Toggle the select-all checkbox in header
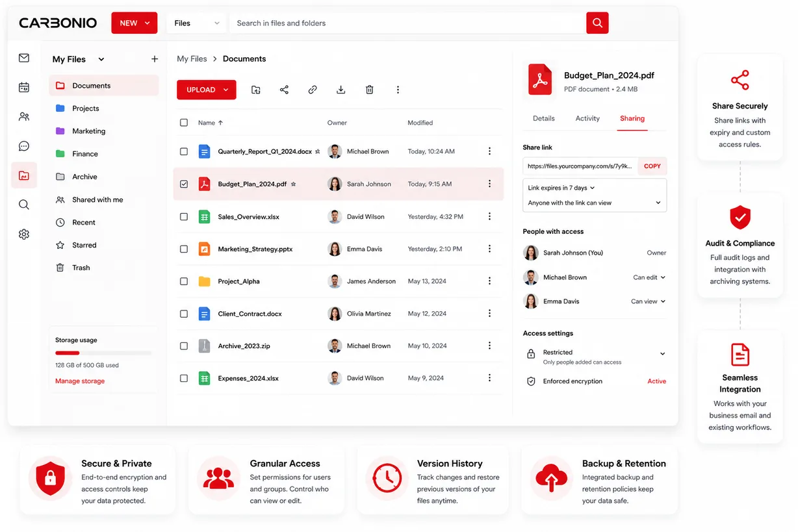The image size is (798, 532). pyautogui.click(x=184, y=123)
